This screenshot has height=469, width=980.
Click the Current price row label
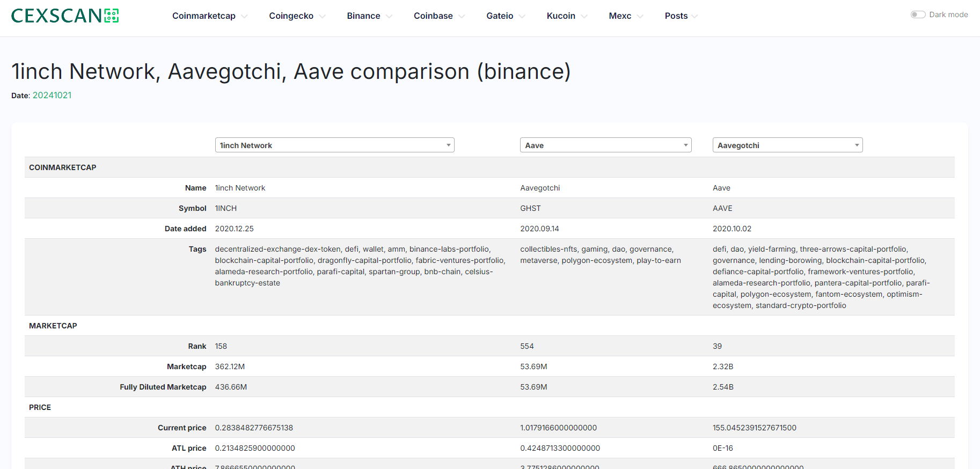coord(182,428)
